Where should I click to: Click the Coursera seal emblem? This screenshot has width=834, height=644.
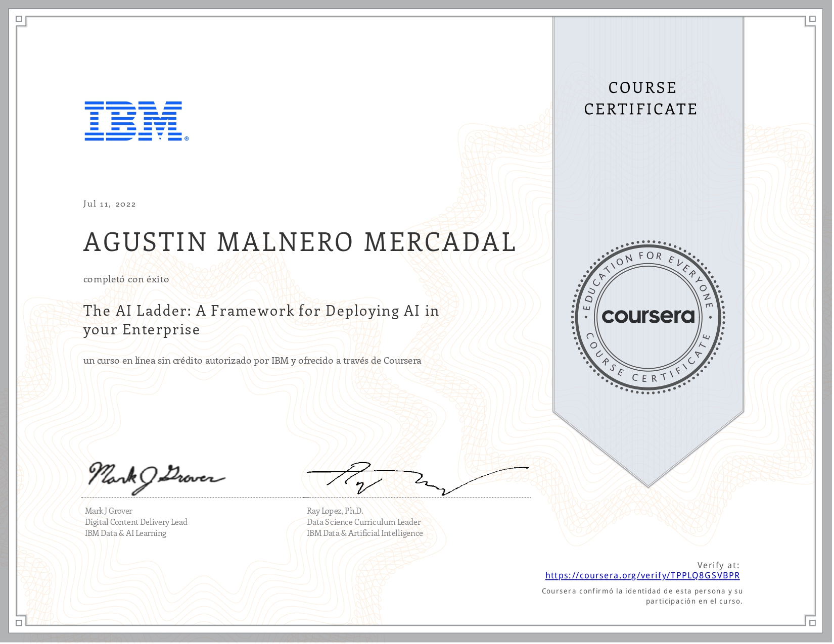click(648, 317)
